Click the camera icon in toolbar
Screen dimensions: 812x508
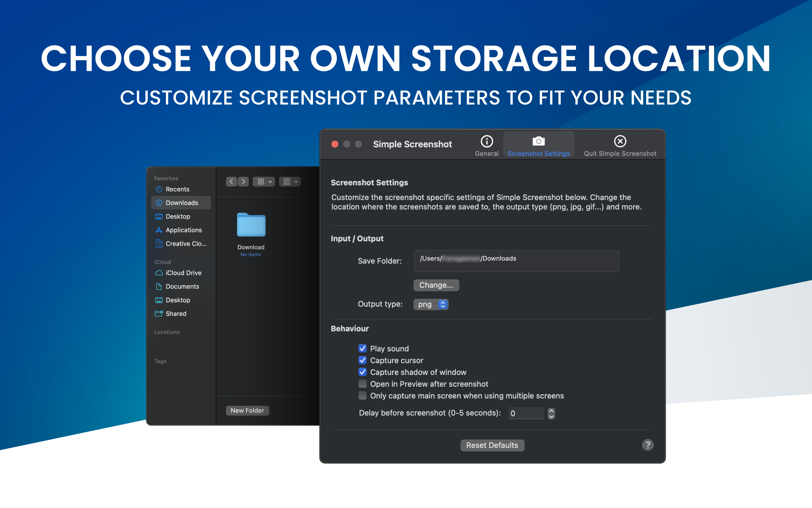click(539, 141)
